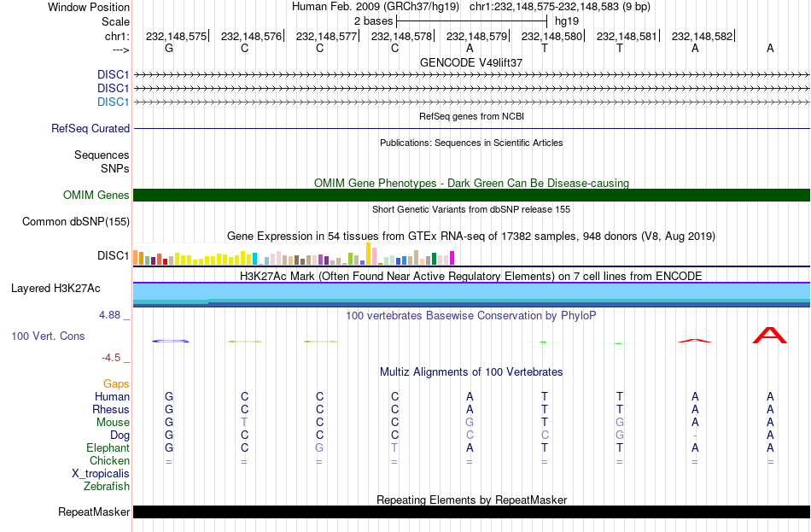
Task: Select the Zebrafish alignment row label
Action: [107, 487]
